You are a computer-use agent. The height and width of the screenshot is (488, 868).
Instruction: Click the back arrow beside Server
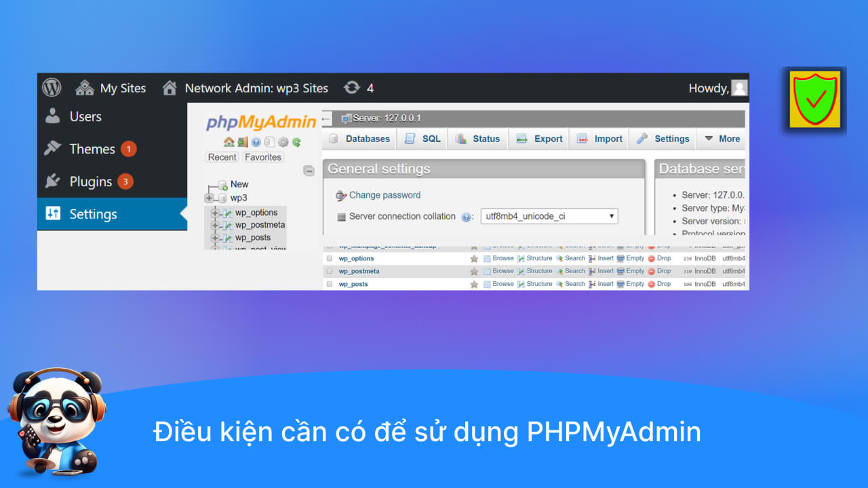(x=327, y=119)
